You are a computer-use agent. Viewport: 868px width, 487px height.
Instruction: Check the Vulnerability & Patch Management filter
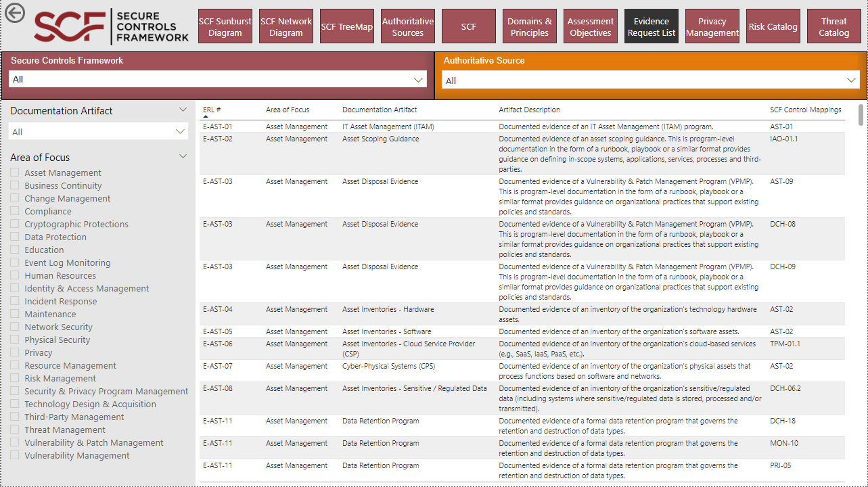(x=14, y=442)
